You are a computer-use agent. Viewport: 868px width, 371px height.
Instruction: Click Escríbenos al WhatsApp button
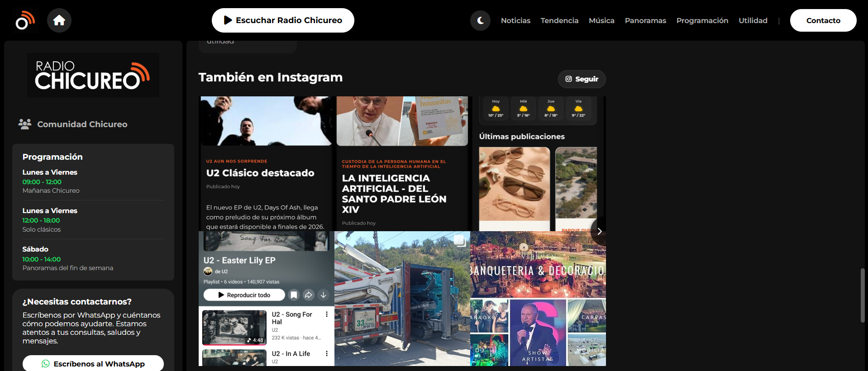pos(93,363)
